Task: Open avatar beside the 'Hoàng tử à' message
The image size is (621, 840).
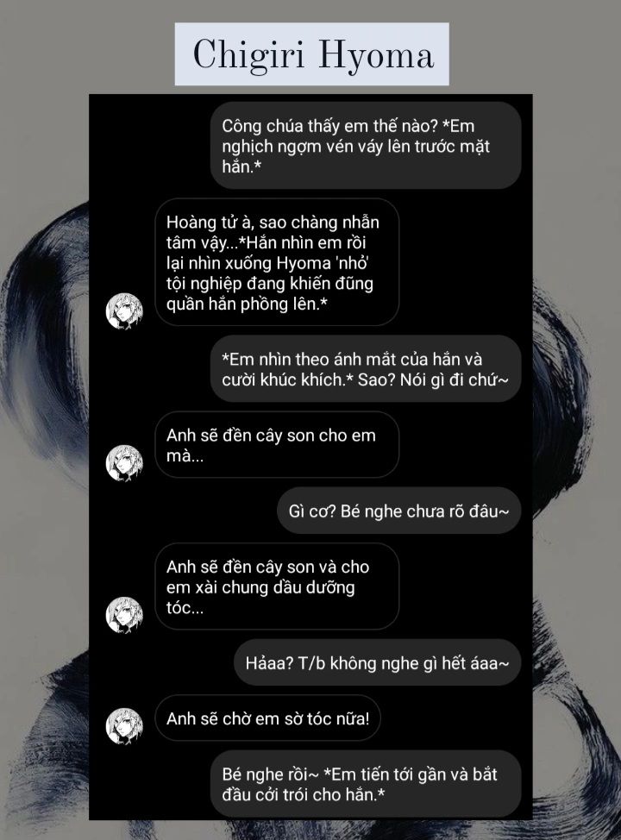Action: coord(124,310)
